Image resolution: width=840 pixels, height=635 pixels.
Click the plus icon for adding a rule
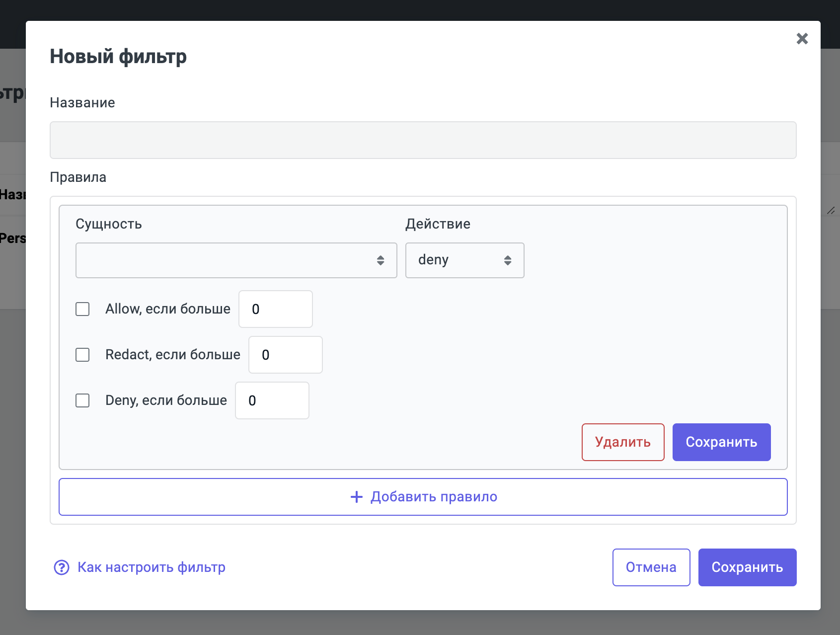(357, 497)
